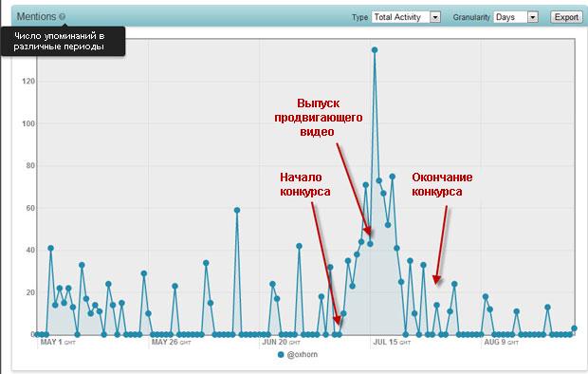The height and width of the screenshot is (374, 588).
Task: Click the 20 value on the y-axis
Action: coord(30,292)
